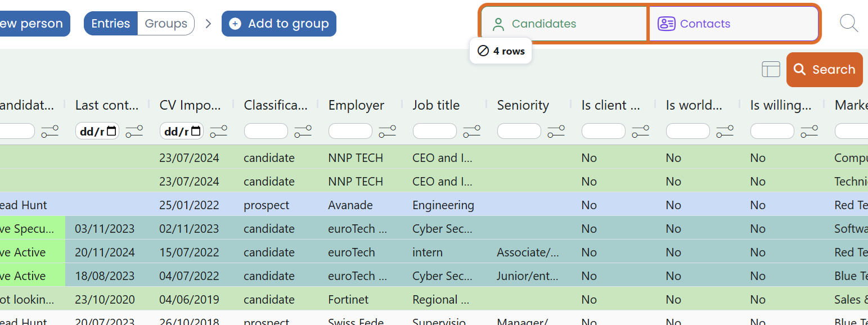
Task: Switch view to Groups
Action: pos(166,24)
